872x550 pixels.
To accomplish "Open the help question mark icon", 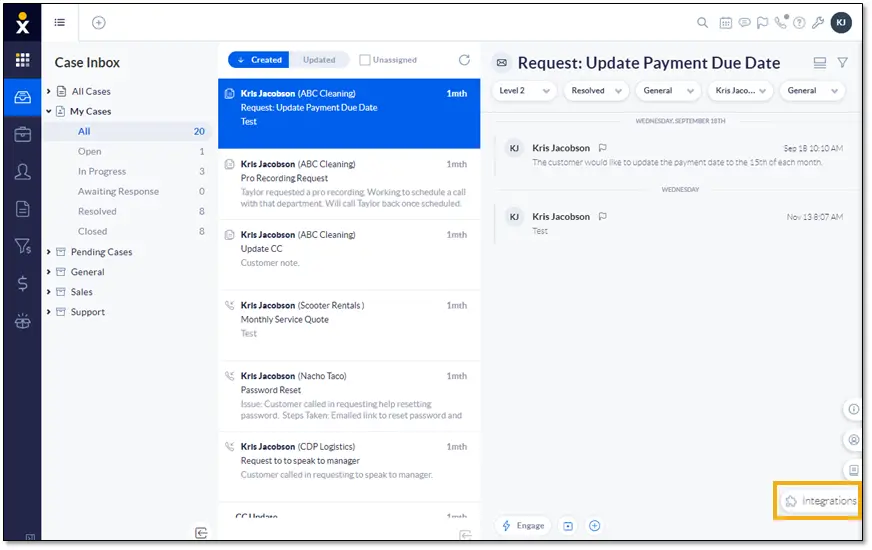I will [799, 23].
